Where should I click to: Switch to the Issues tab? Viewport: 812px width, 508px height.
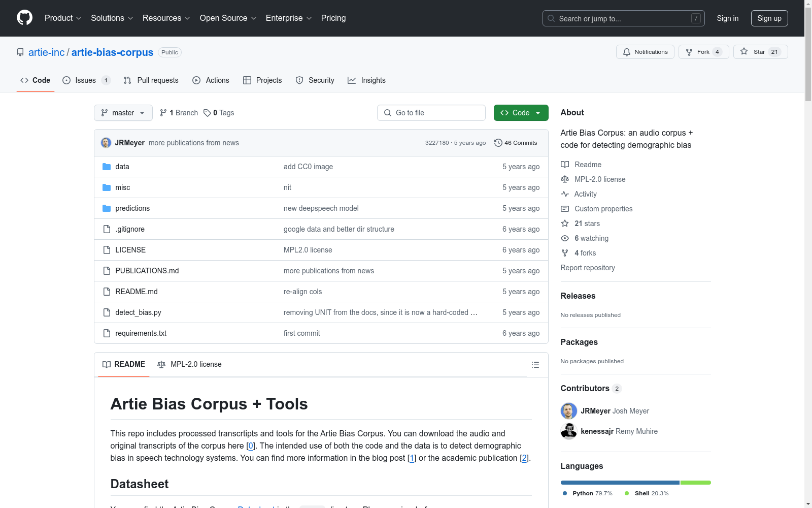coord(86,80)
